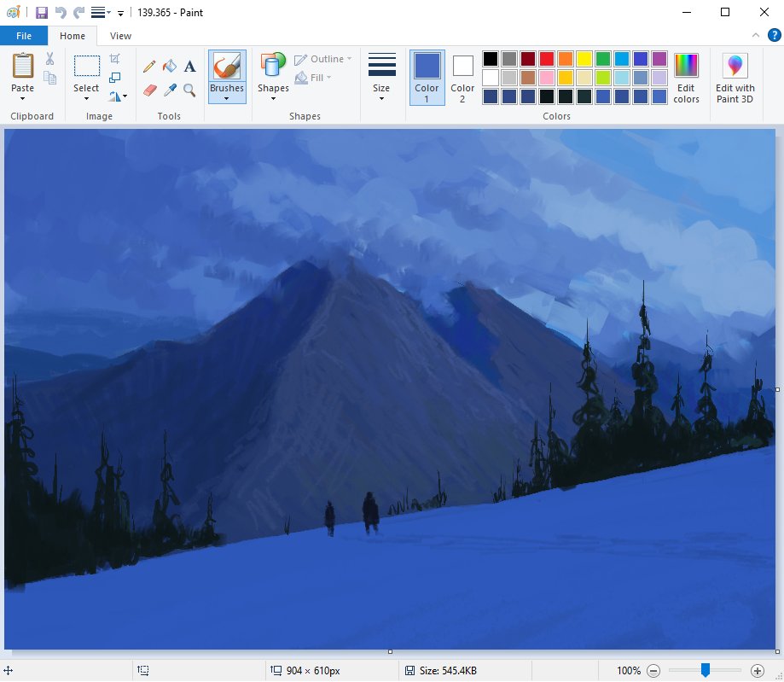
Task: Set Color 2 as active color
Action: point(462,78)
